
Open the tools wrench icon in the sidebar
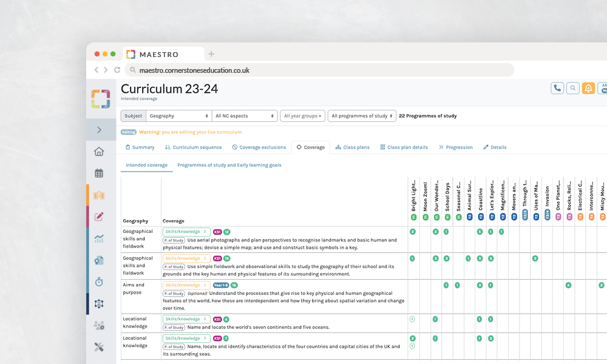99,347
